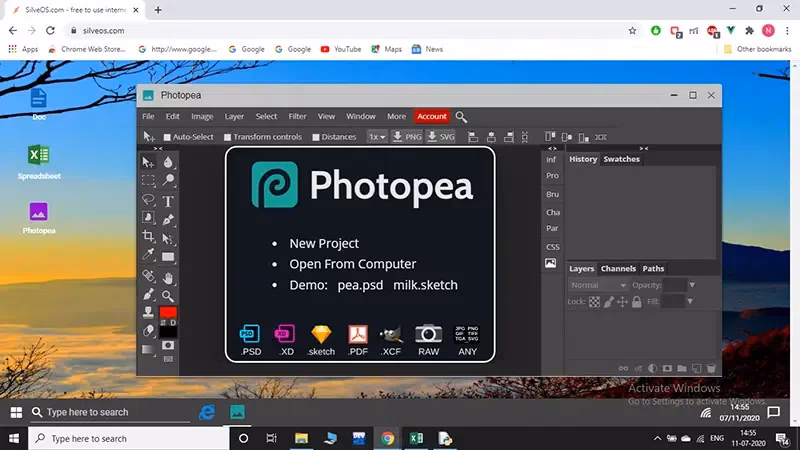Screen dimensions: 800x450
Task: Click the search magnifier in the menu bar
Action: coord(461,117)
